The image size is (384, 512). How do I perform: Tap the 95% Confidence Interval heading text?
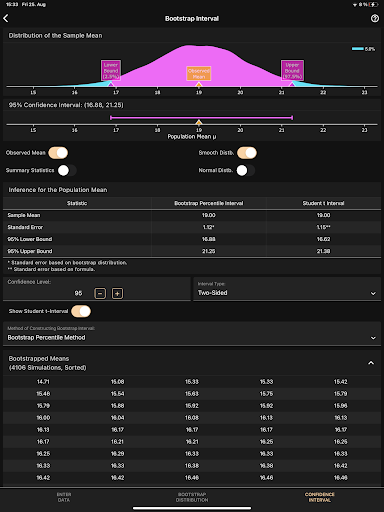(66, 105)
